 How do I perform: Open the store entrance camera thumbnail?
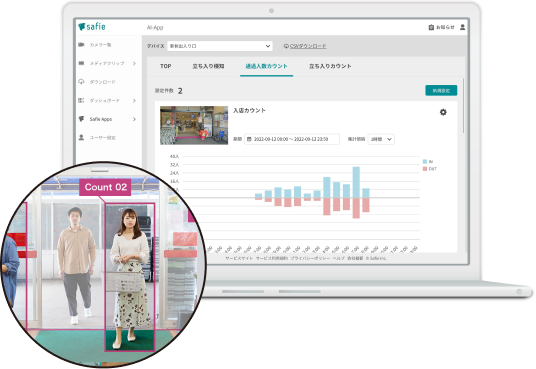click(194, 125)
